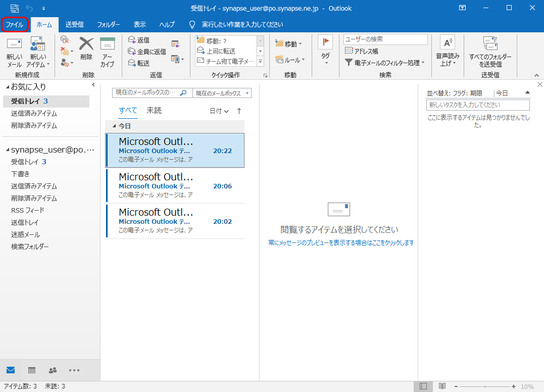Image resolution: width=544 pixels, height=392 pixels.
Task: Forward the message with 転送
Action: click(x=139, y=63)
